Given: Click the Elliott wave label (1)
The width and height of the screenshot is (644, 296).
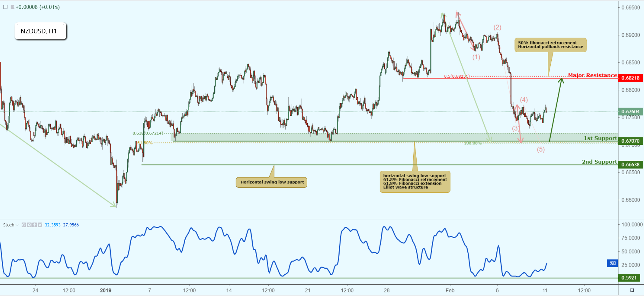Looking at the screenshot, I should [x=476, y=57].
